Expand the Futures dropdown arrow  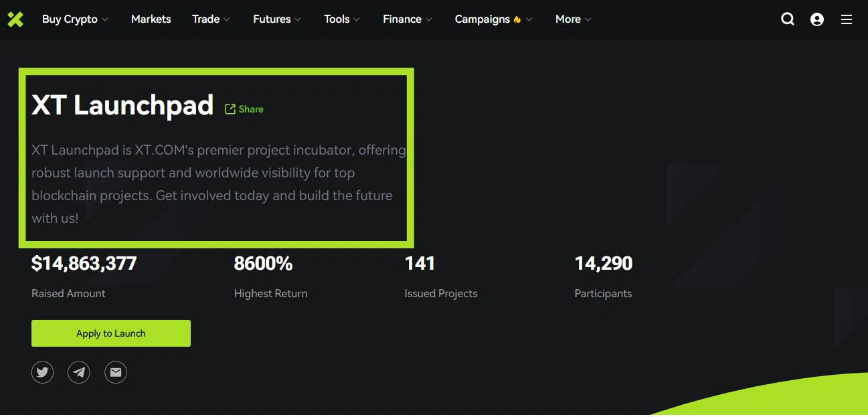(x=298, y=19)
